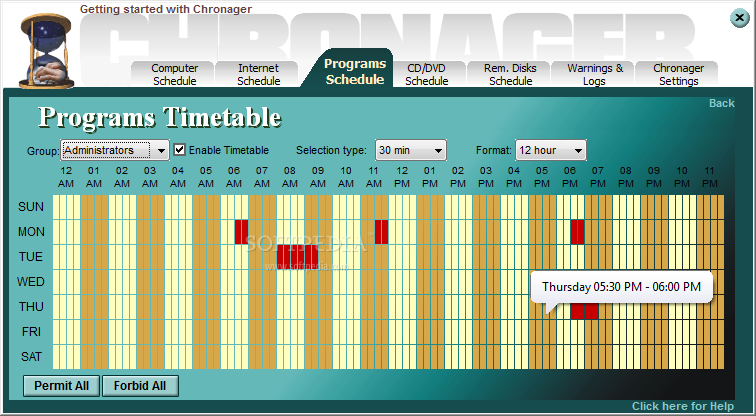The width and height of the screenshot is (756, 416).
Task: Go to the CD/DVD Schedule tab
Action: pyautogui.click(x=427, y=74)
